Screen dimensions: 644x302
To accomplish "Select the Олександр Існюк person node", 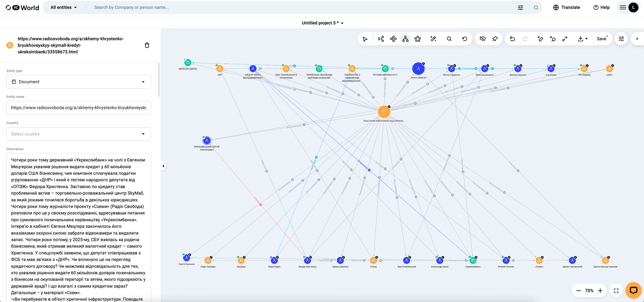I will click(x=440, y=260).
